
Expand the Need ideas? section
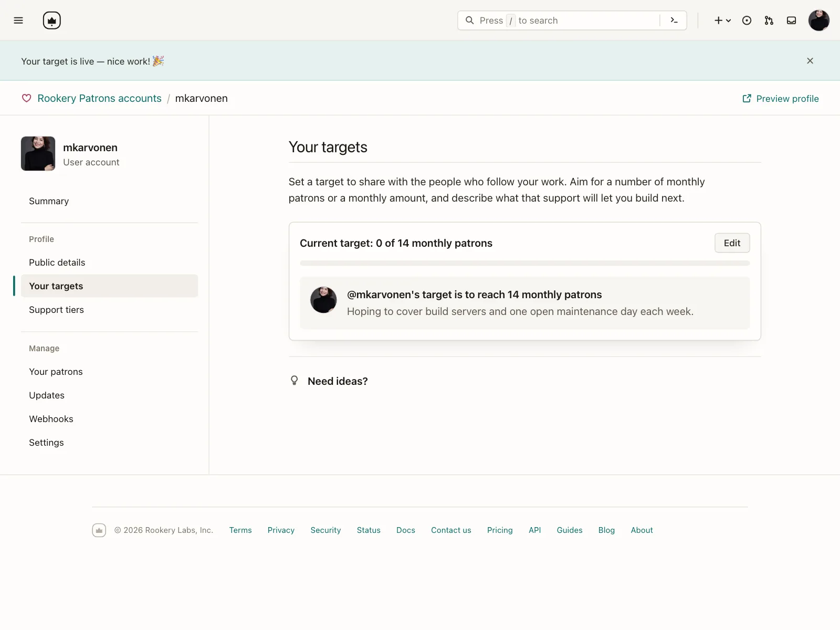tap(338, 381)
